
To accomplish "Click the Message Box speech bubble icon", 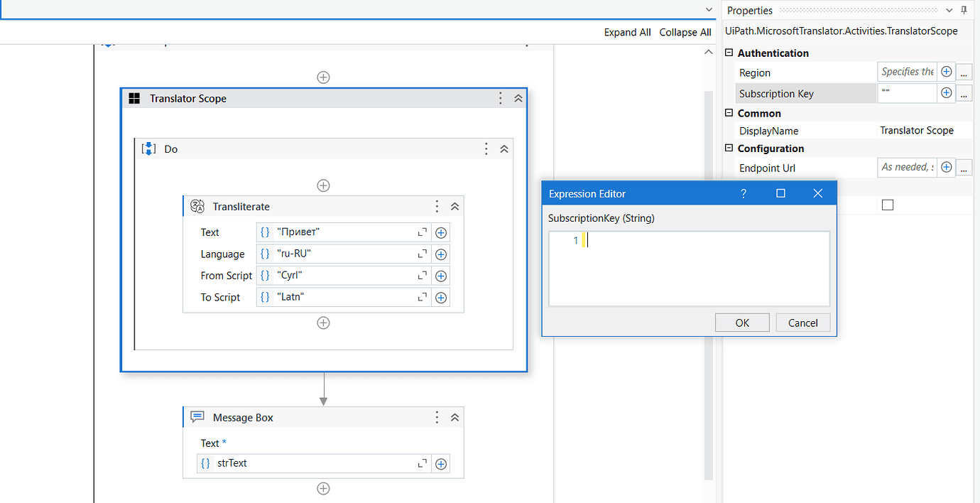I will (197, 417).
